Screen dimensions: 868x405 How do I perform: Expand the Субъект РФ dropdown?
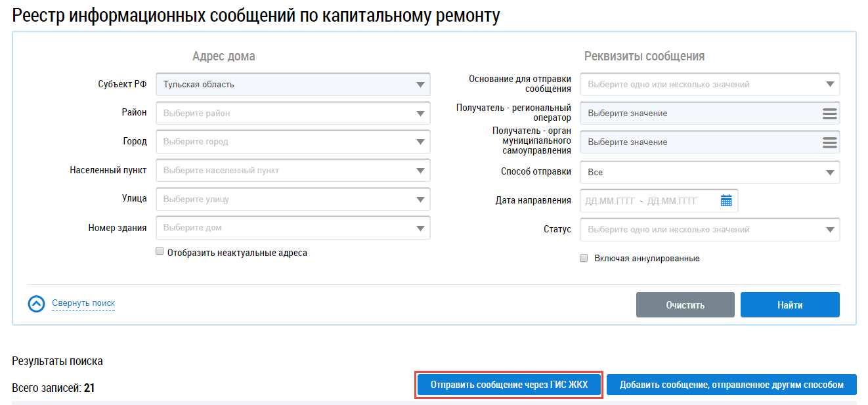(x=293, y=85)
